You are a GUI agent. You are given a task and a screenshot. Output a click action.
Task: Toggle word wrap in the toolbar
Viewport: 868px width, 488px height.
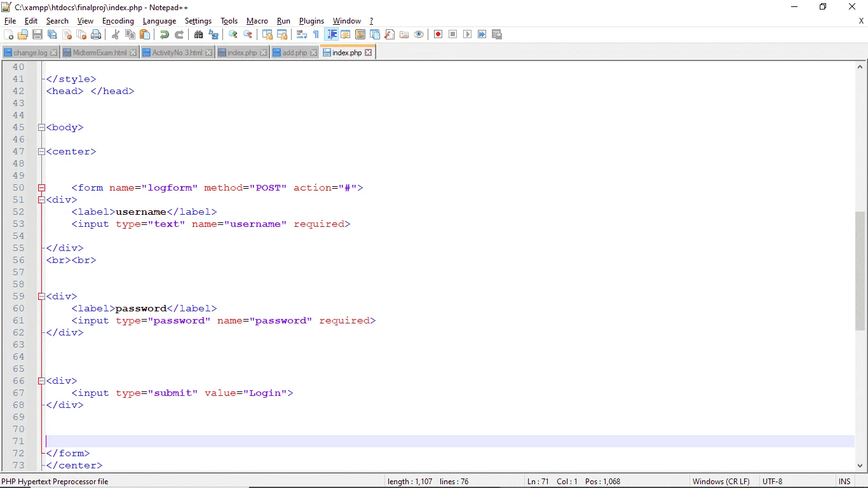[x=301, y=34]
